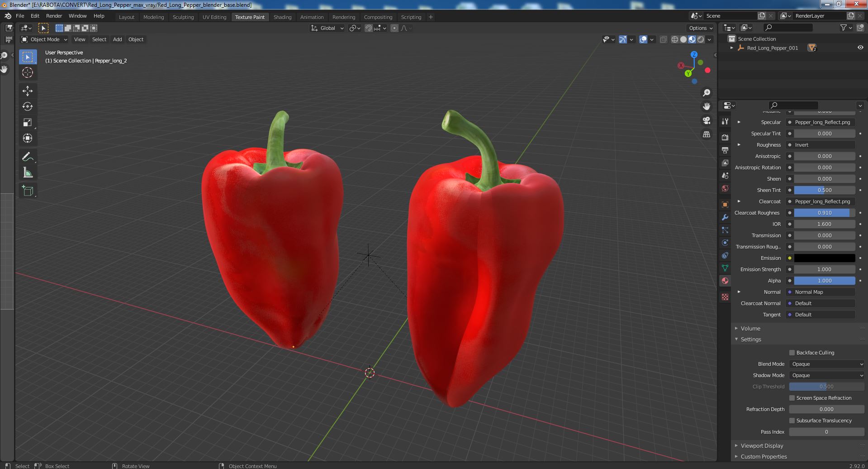Image resolution: width=868 pixels, height=469 pixels.
Task: Toggle X-ray mode
Action: 663,39
